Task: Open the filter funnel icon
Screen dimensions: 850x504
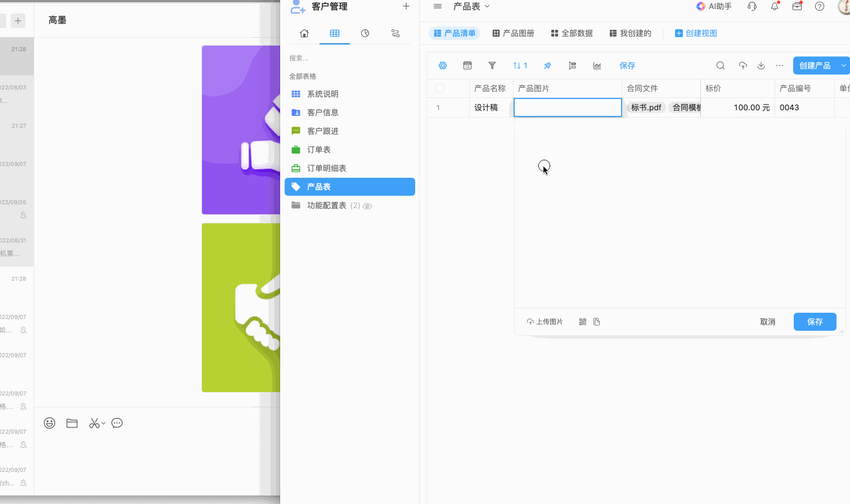Action: [x=492, y=66]
